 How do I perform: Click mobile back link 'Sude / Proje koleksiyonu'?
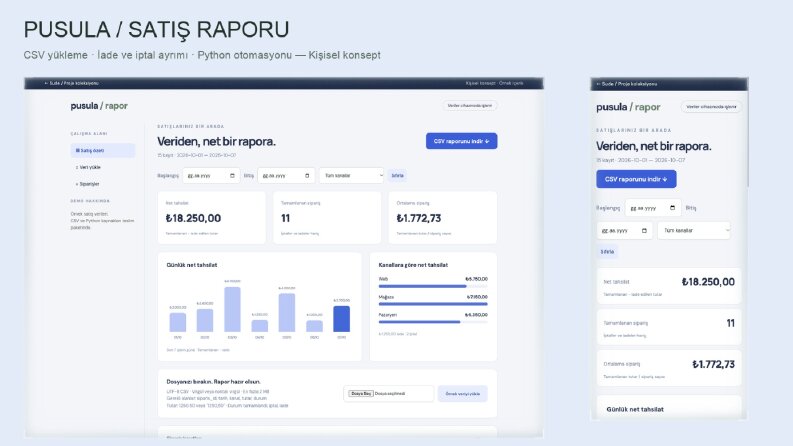click(626, 84)
